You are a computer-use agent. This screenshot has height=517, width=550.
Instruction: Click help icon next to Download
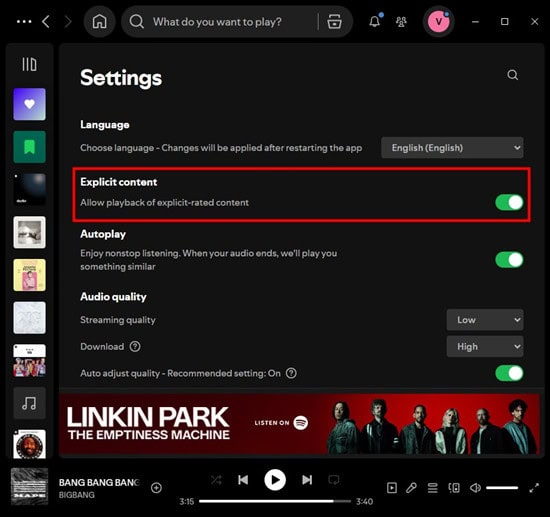pos(135,347)
